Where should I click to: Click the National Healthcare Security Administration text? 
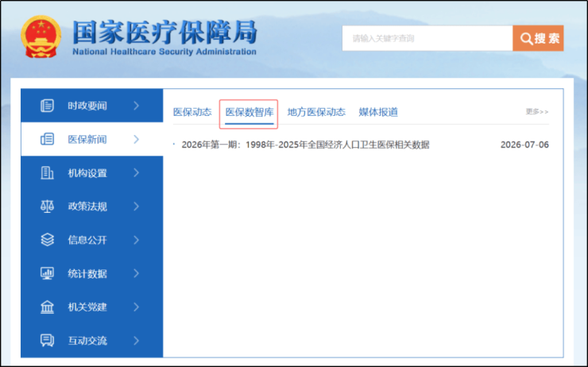click(x=164, y=52)
